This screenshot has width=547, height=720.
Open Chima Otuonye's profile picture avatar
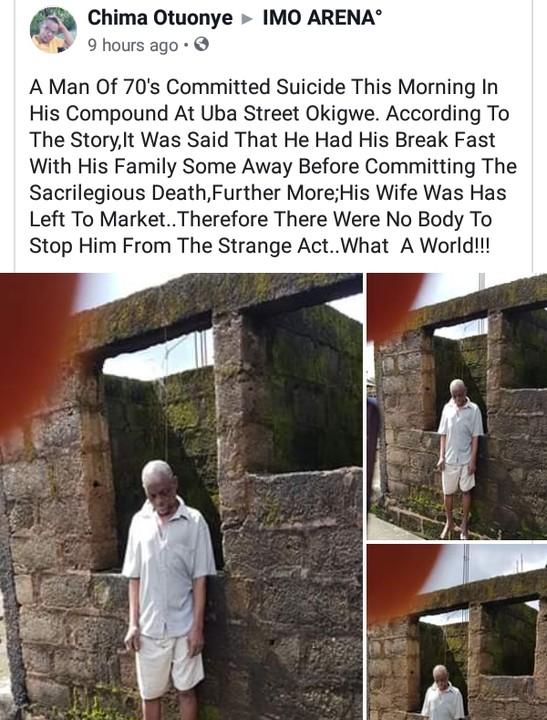[x=53, y=30]
